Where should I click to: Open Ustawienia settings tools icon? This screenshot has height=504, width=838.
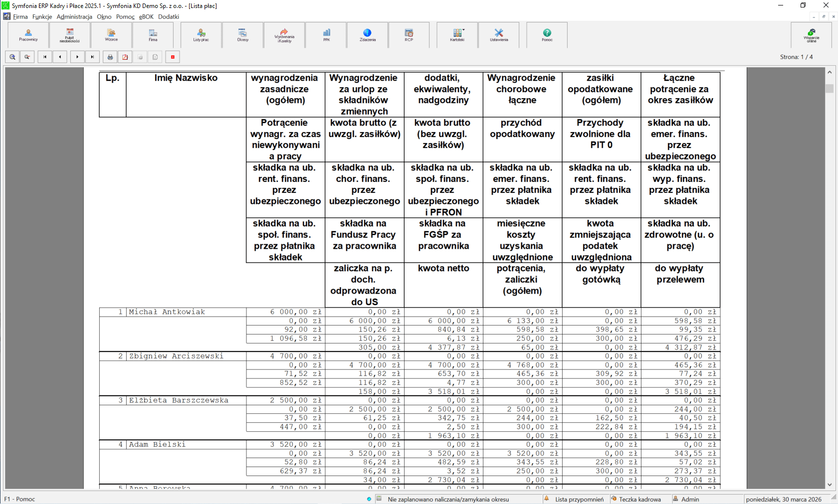coord(499,35)
